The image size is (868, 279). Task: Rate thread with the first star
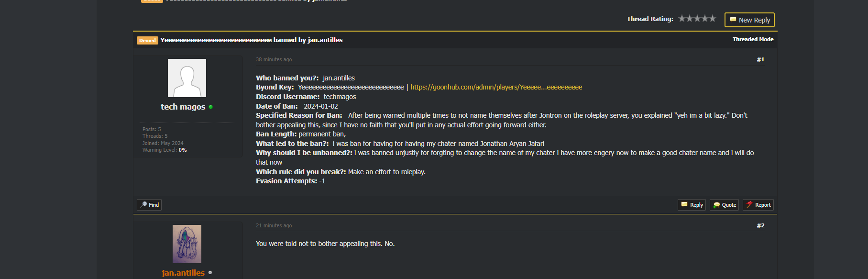tap(682, 19)
